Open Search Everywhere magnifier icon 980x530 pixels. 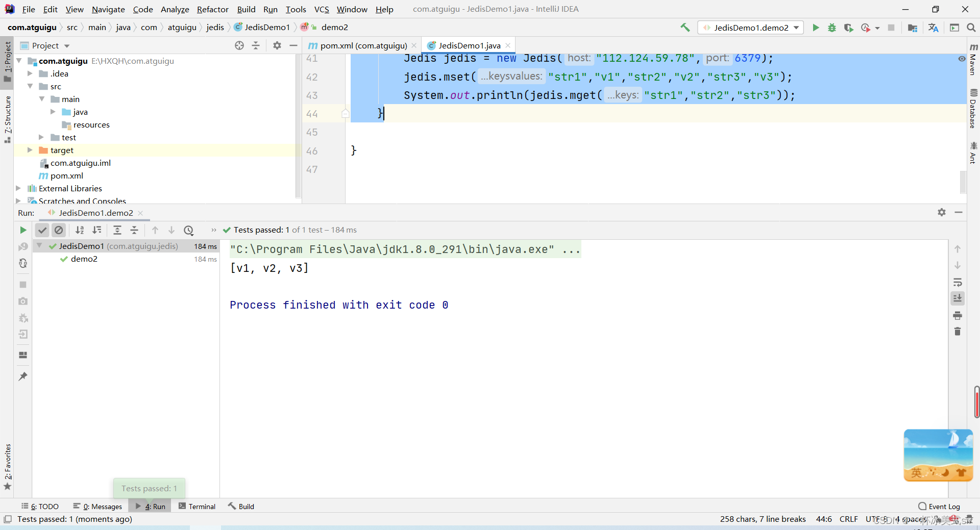[971, 28]
